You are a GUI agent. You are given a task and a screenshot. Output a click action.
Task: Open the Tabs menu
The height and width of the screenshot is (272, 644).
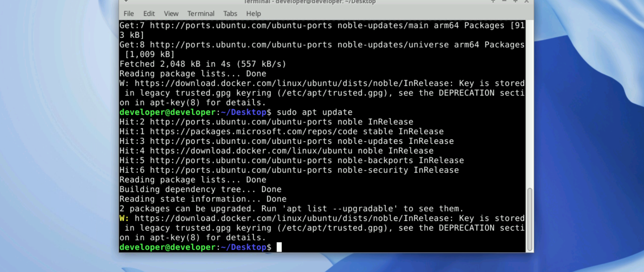point(230,13)
